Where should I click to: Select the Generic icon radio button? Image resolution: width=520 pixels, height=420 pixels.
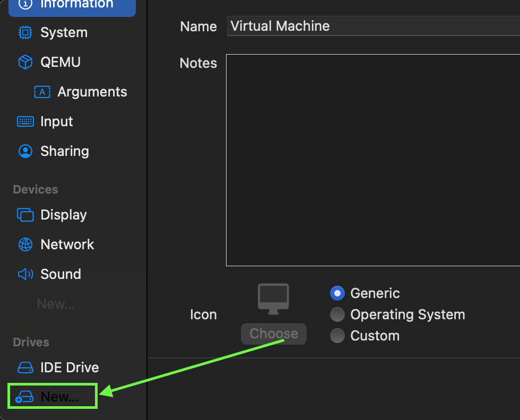coord(337,293)
